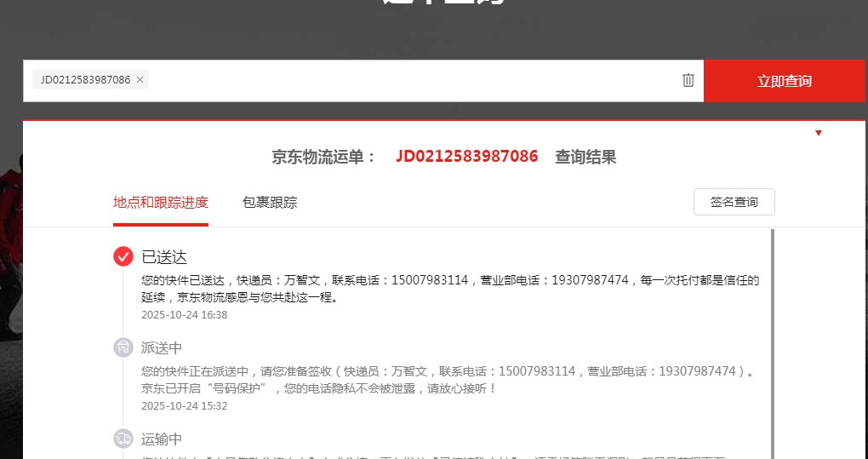
Task: Open the 签名查询 signature lookup button
Action: [x=734, y=202]
